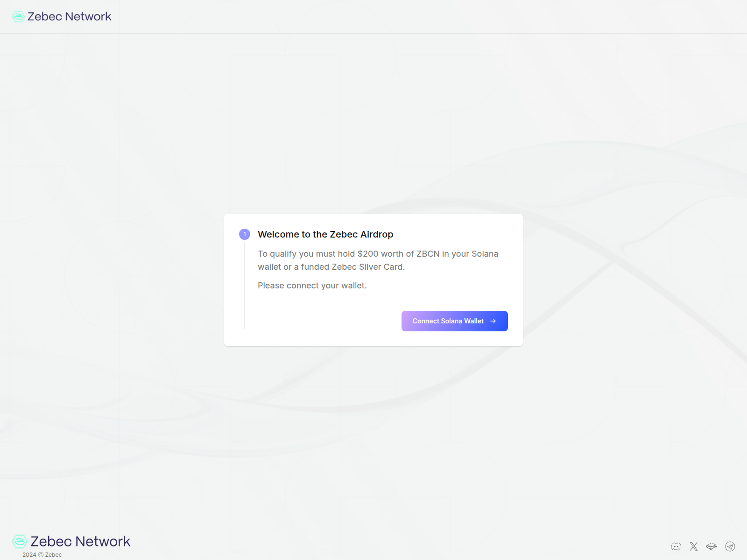Image resolution: width=747 pixels, height=560 pixels.
Task: Click the Welcome to the Zebec Airdrop heading
Action: point(325,234)
